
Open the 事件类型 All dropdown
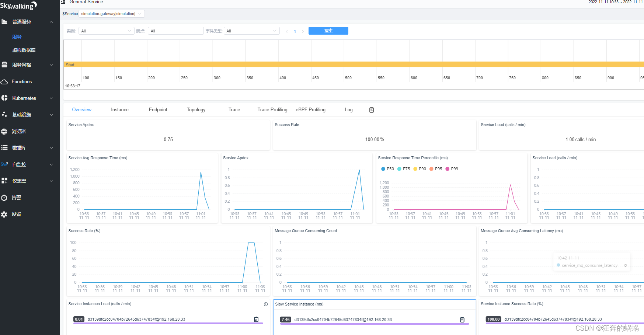(251, 31)
